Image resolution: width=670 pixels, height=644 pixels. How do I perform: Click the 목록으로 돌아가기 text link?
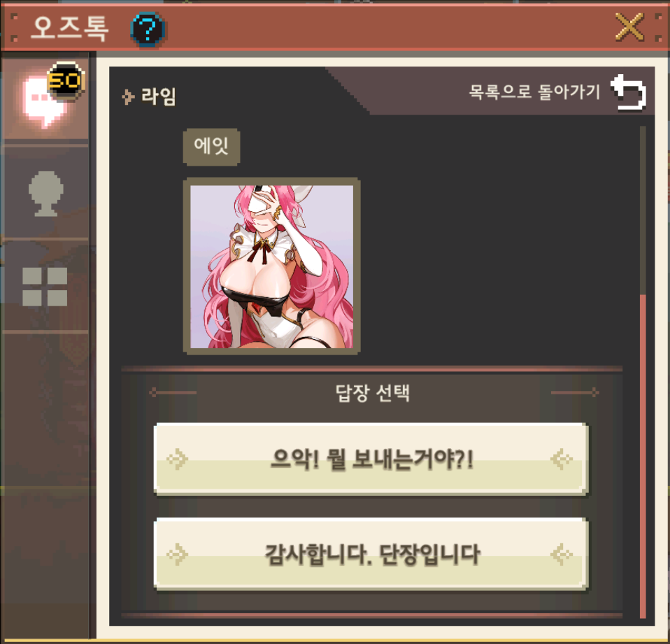pos(534,92)
